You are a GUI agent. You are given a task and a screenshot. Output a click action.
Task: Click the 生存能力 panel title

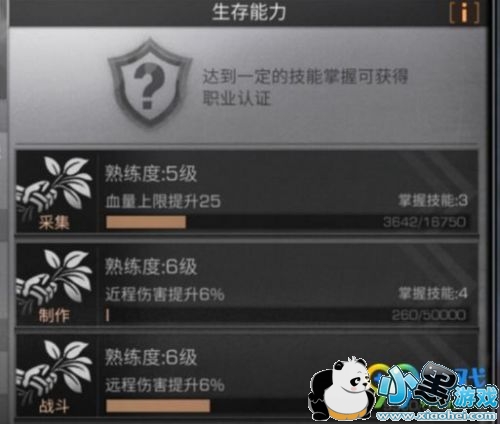click(249, 12)
